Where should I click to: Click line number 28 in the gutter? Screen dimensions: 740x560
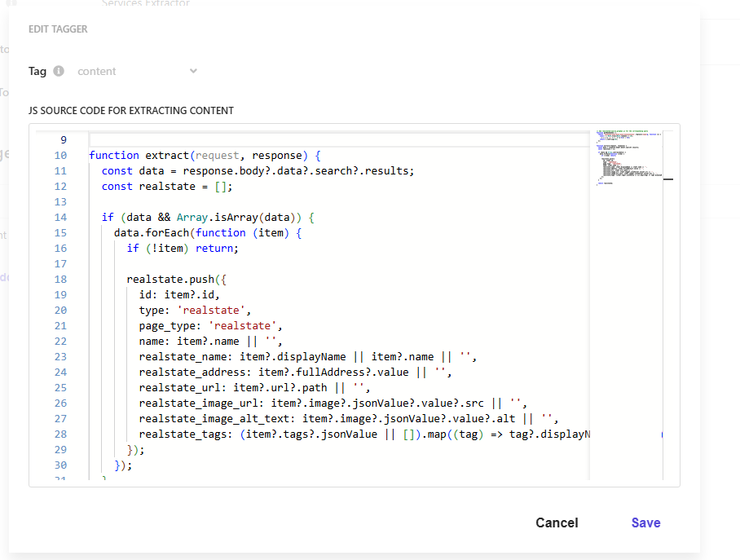[60, 434]
